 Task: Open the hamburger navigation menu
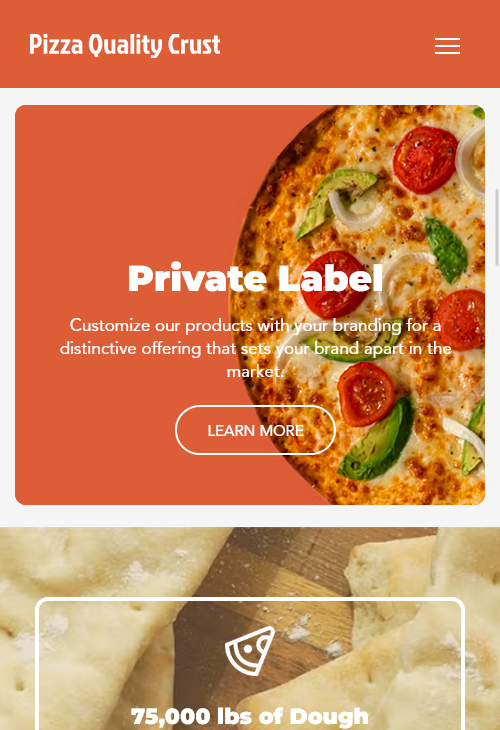(447, 46)
